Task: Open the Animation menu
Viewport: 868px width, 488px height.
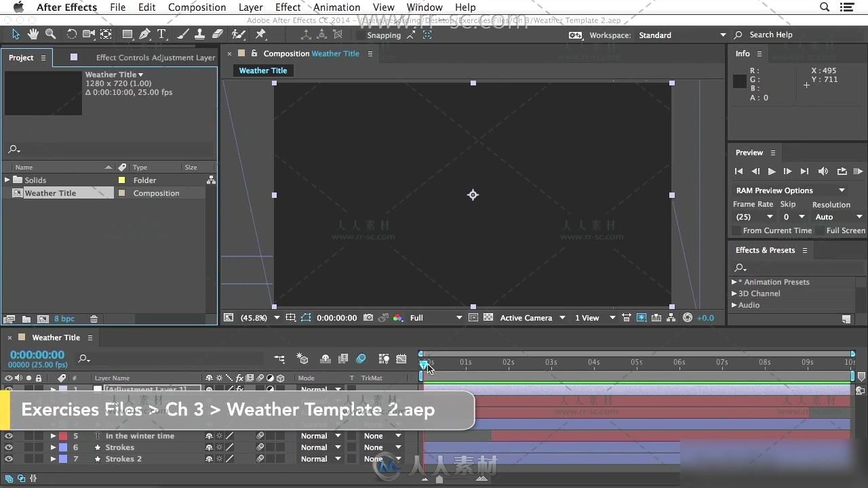Action: tap(337, 7)
